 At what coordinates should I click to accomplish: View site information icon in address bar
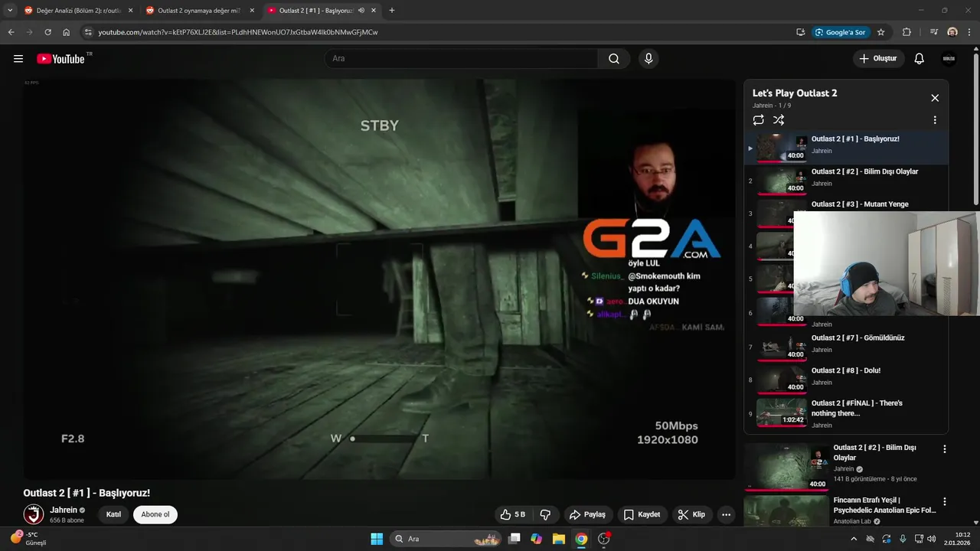click(88, 32)
